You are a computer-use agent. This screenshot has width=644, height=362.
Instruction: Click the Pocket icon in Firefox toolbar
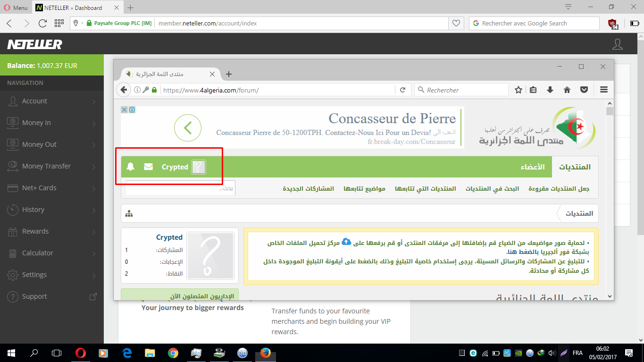tap(584, 90)
